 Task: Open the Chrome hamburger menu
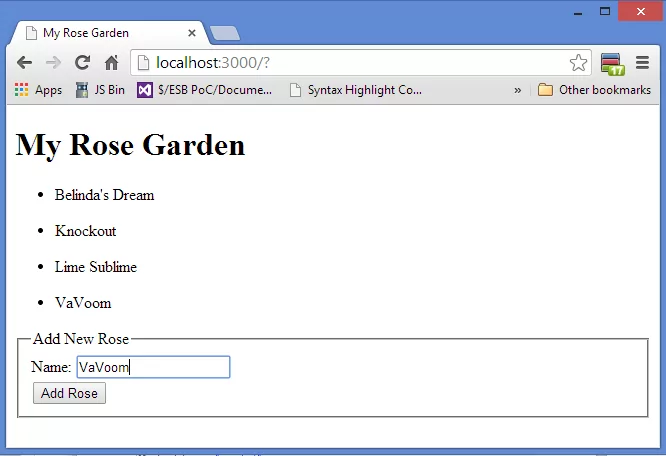pyautogui.click(x=643, y=63)
